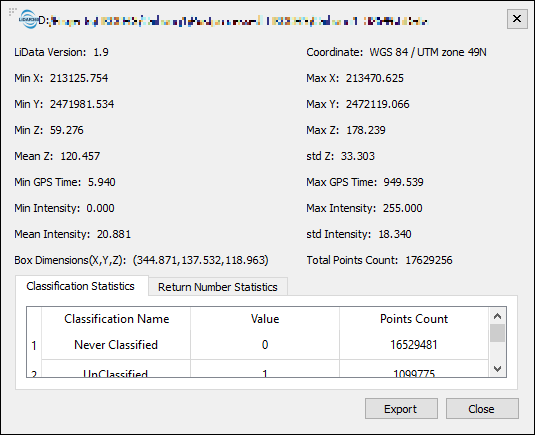The height and width of the screenshot is (435, 535).
Task: Select the Classification Statistics tab
Action: click(81, 286)
